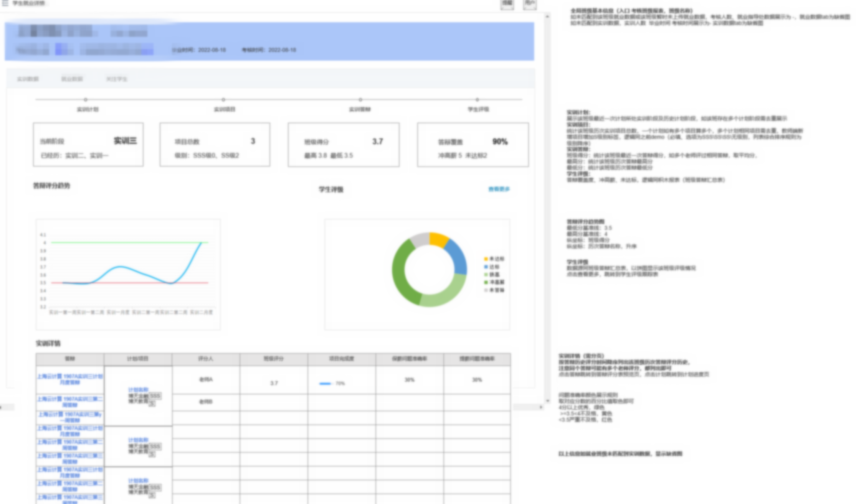This screenshot has width=856, height=504.
Task: Click the vertical scrollbar up arrow
Action: coord(547,16)
